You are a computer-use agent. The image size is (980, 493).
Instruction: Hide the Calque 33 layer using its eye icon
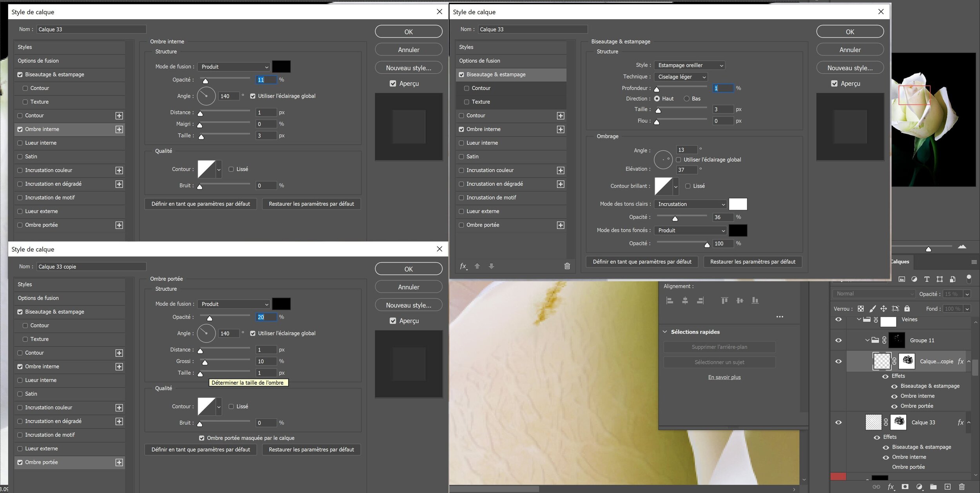click(x=838, y=422)
